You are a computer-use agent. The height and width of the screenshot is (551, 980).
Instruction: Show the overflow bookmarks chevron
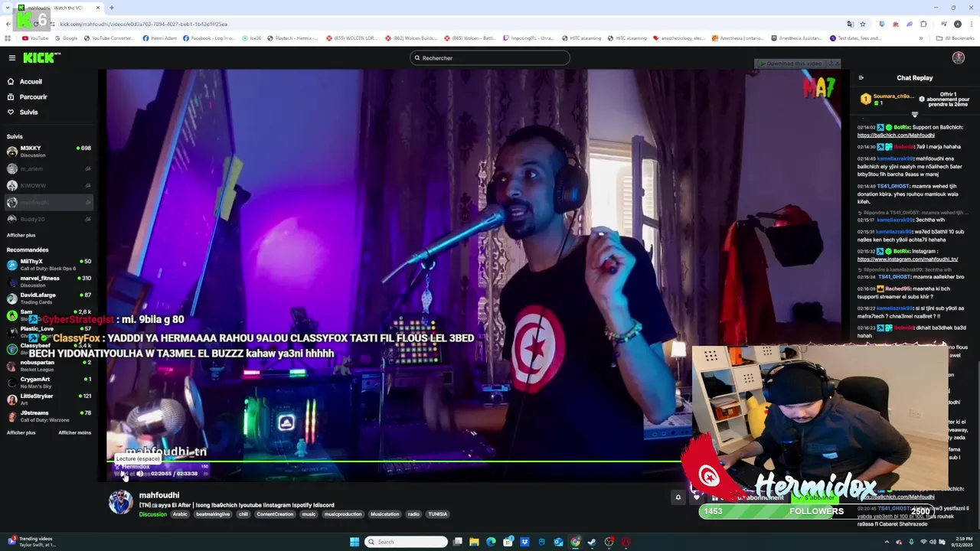[921, 38]
